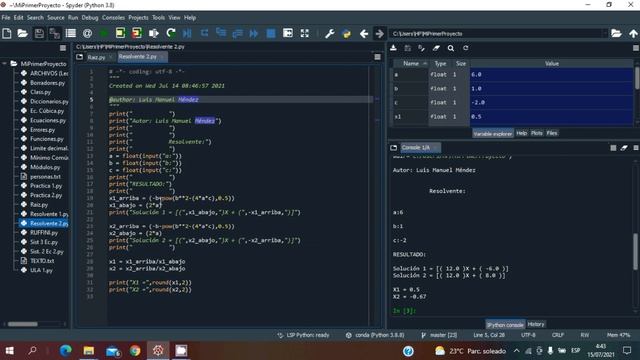The height and width of the screenshot is (360, 640).
Task: Open the PYTHONPATH manager Python icon
Action: point(346,33)
